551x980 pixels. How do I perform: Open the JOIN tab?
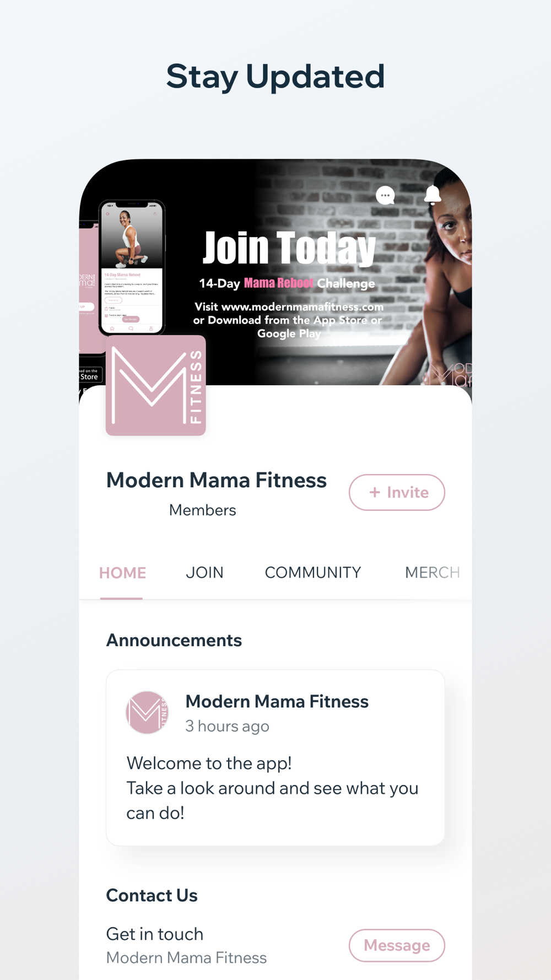point(204,573)
